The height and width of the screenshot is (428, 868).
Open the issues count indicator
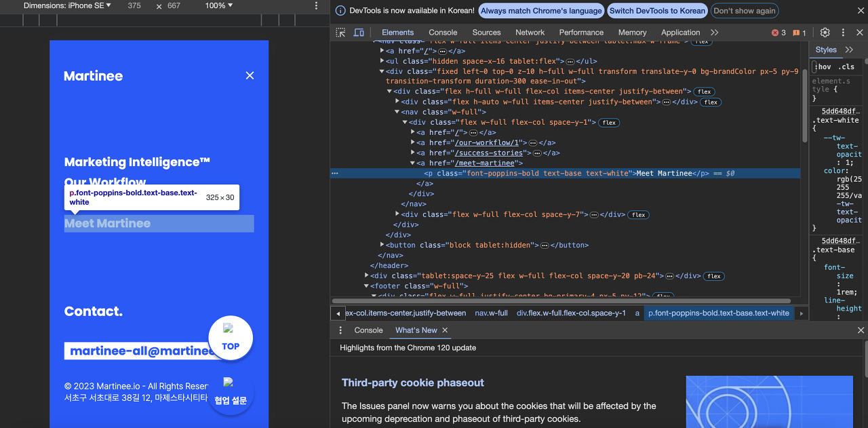pyautogui.click(x=800, y=33)
